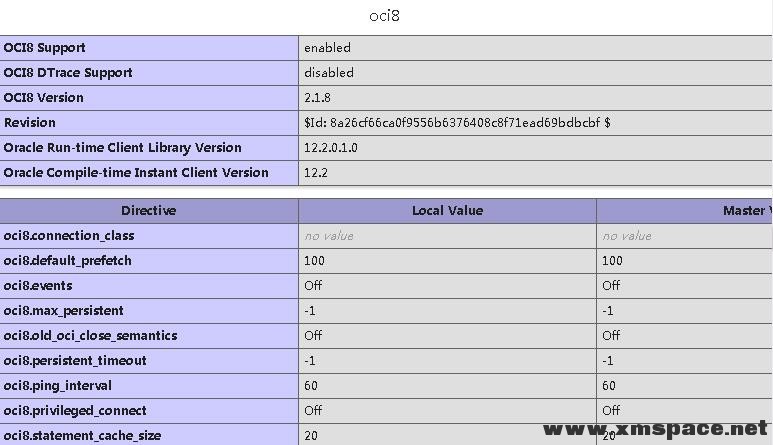Click the oci8 section heading

tap(384, 16)
